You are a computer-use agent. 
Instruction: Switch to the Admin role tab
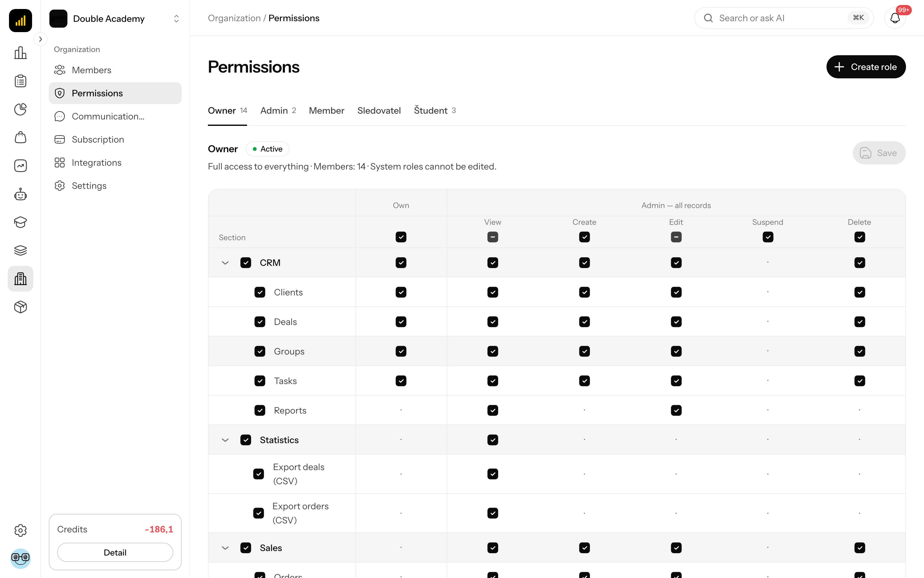tap(278, 110)
